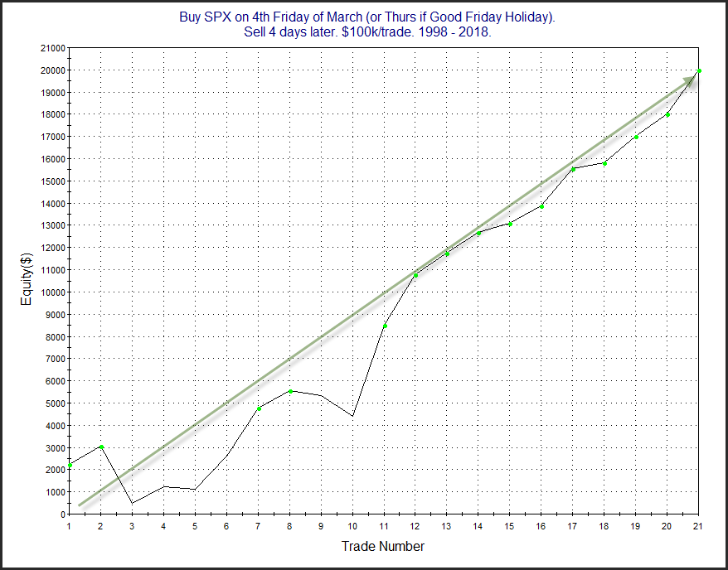The image size is (728, 570).
Task: Click the y-axis tick label 14000
Action: (x=53, y=203)
